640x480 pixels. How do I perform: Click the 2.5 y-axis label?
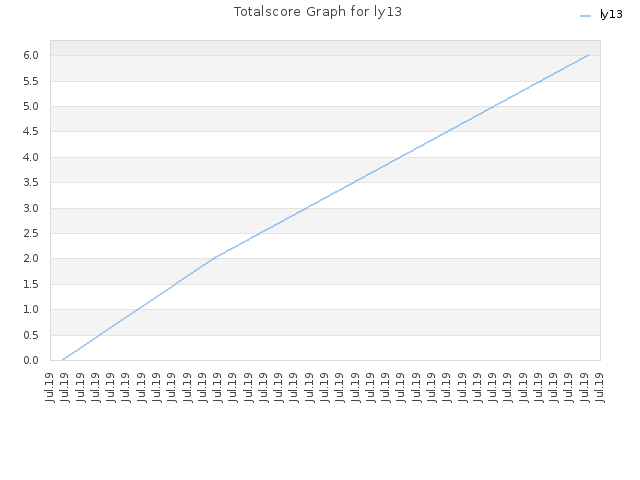point(31,233)
